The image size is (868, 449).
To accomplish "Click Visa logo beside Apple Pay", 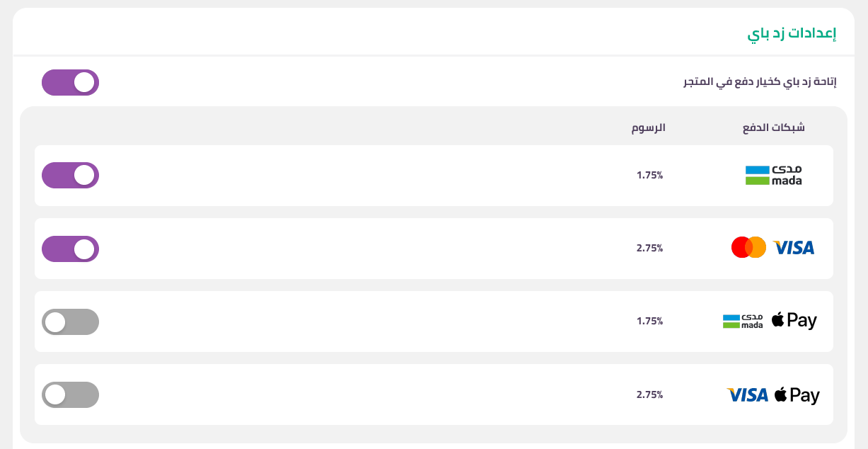I will pyautogui.click(x=748, y=395).
